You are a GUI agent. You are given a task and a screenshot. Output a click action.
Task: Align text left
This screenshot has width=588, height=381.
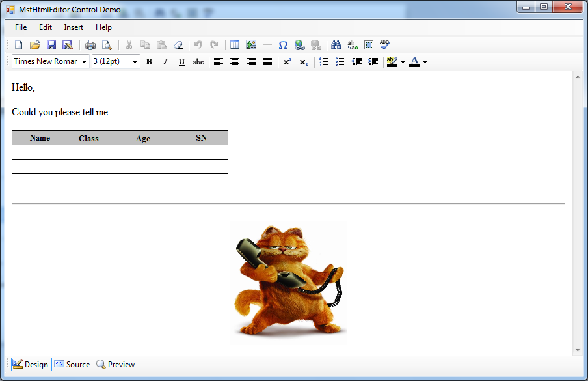pyautogui.click(x=219, y=62)
